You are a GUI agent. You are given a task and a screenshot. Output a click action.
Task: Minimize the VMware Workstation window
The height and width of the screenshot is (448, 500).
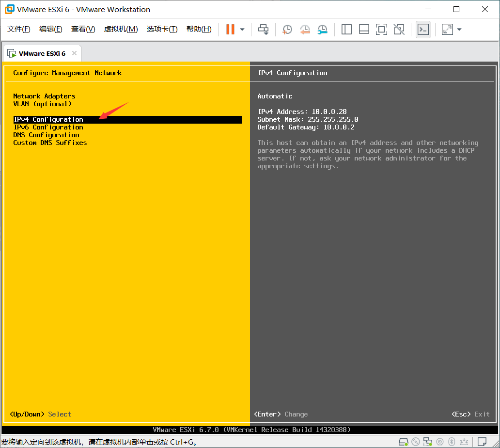coord(428,9)
